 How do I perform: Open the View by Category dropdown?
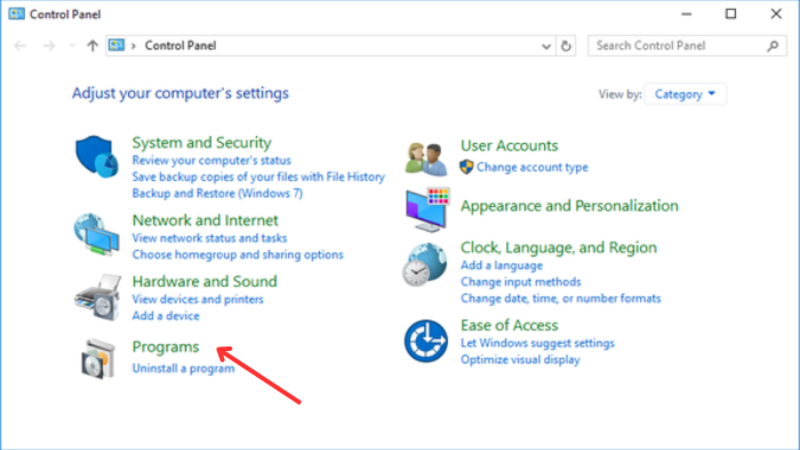685,94
